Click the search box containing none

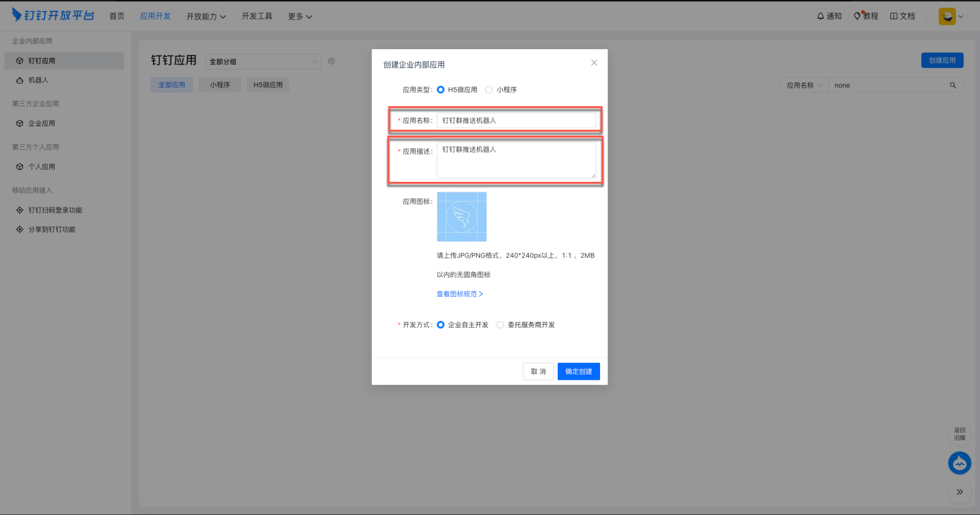coord(896,86)
